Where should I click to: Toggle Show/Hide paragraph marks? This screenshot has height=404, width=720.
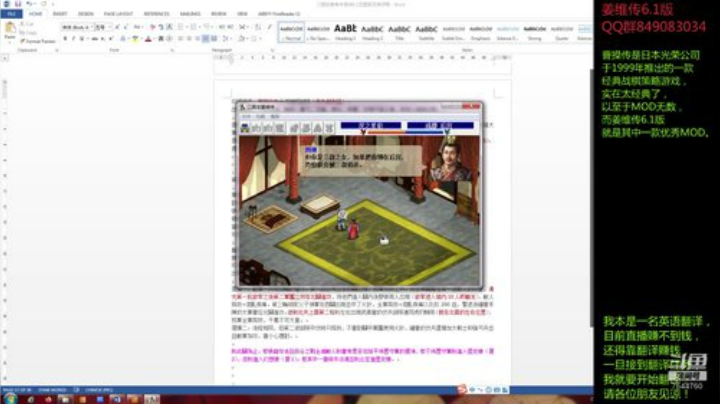click(270, 28)
